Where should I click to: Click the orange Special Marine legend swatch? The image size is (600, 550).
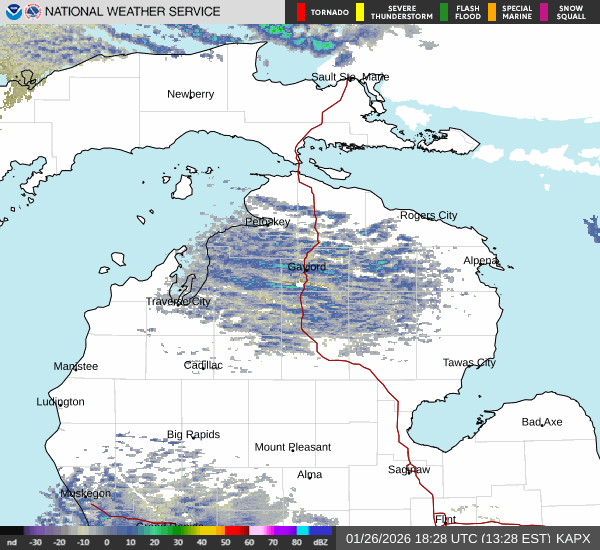click(493, 12)
